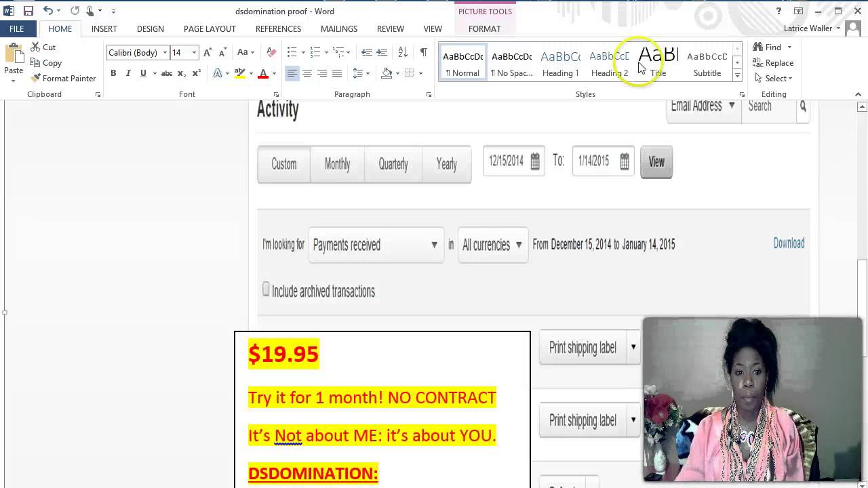Switch to the REFERENCES tab

(x=278, y=28)
